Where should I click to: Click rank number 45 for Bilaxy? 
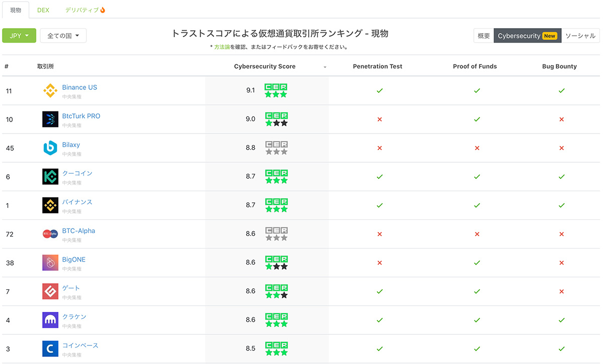[10, 148]
